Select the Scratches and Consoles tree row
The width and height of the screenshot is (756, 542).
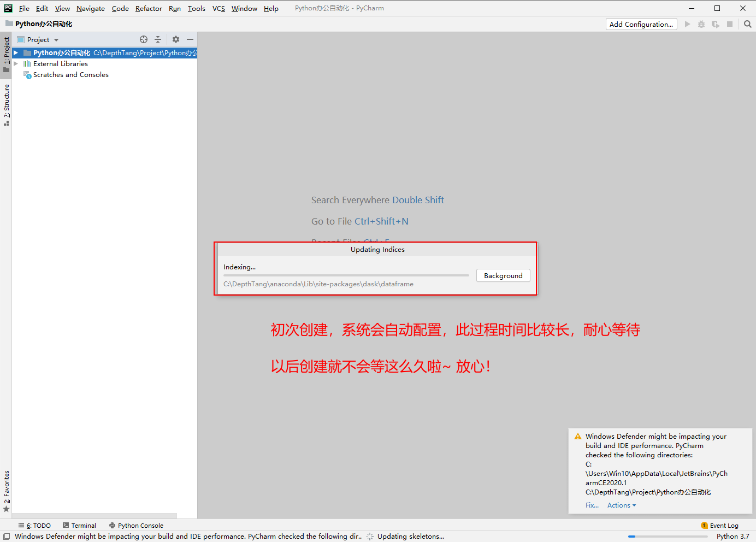click(x=104, y=75)
